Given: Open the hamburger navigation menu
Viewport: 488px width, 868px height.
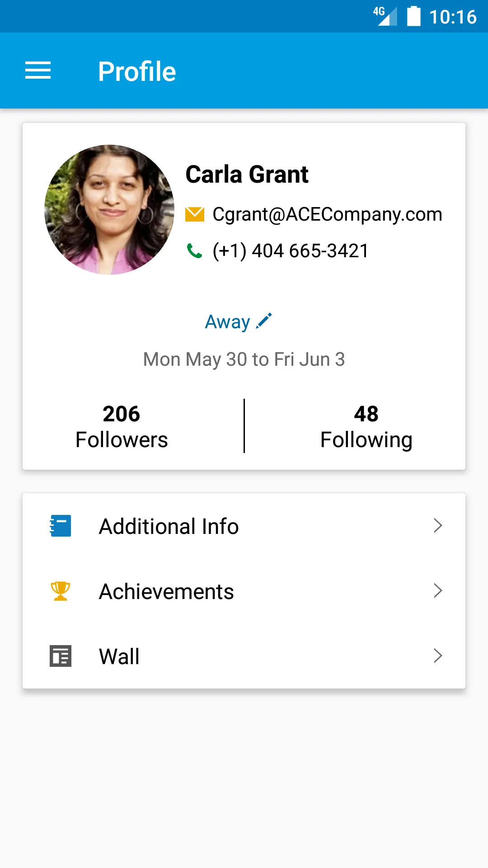Looking at the screenshot, I should click(x=38, y=71).
